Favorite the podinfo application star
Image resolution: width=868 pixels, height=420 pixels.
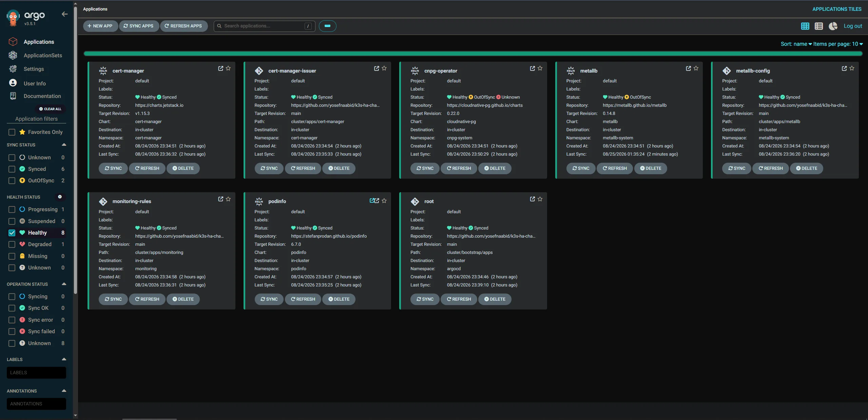point(384,201)
